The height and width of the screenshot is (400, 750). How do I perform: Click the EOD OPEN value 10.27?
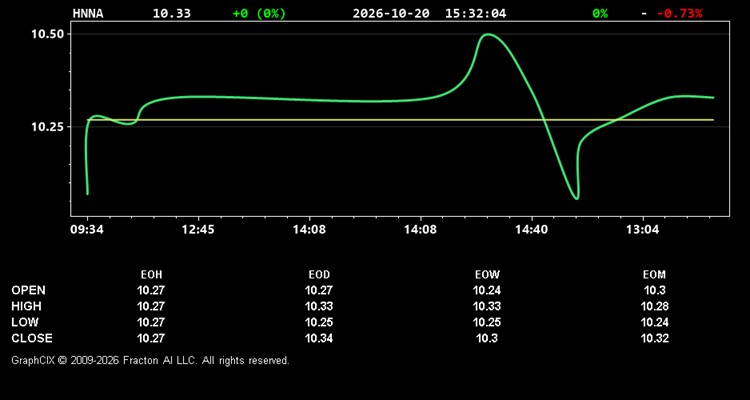[319, 290]
